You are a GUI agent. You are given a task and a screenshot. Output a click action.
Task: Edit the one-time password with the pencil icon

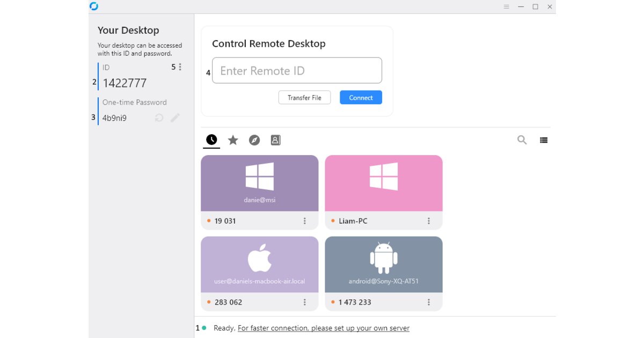point(175,117)
